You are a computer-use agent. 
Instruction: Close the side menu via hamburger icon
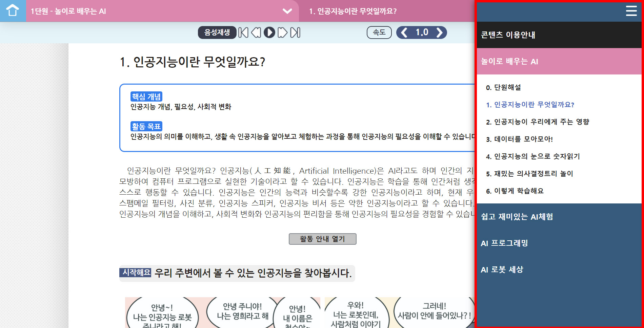631,11
